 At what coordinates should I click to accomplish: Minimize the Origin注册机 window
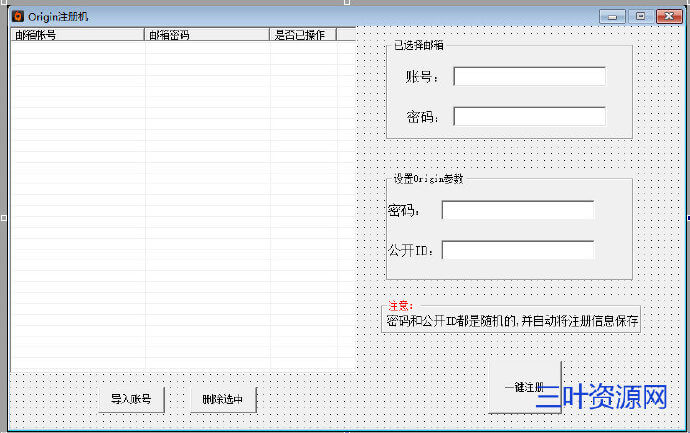(x=612, y=17)
